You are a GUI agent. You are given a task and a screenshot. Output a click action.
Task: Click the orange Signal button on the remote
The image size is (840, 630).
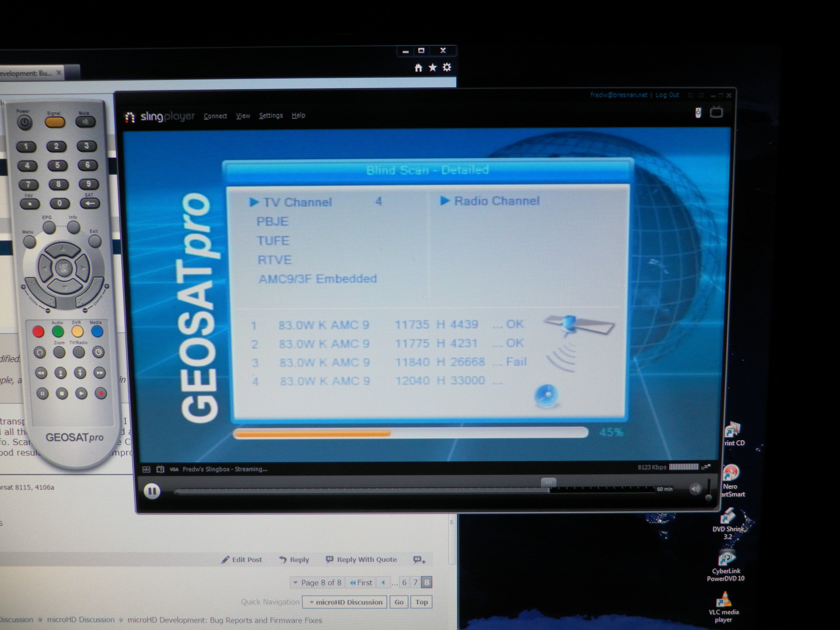tap(55, 122)
